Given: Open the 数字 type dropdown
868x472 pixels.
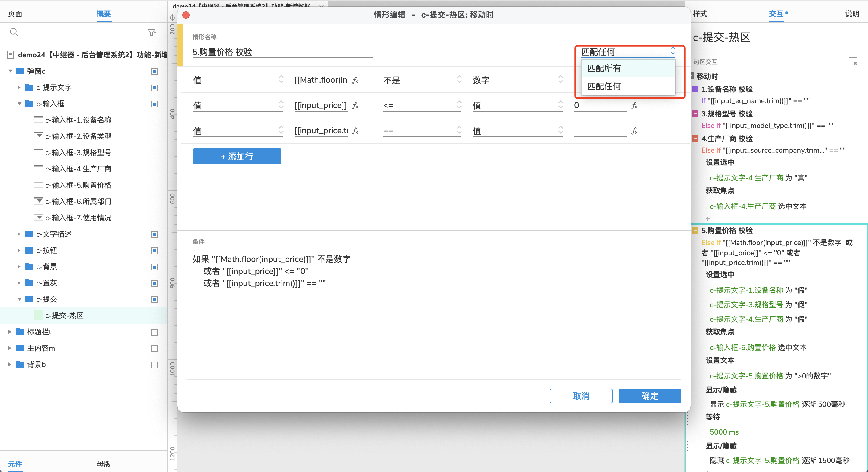Looking at the screenshot, I should 518,80.
